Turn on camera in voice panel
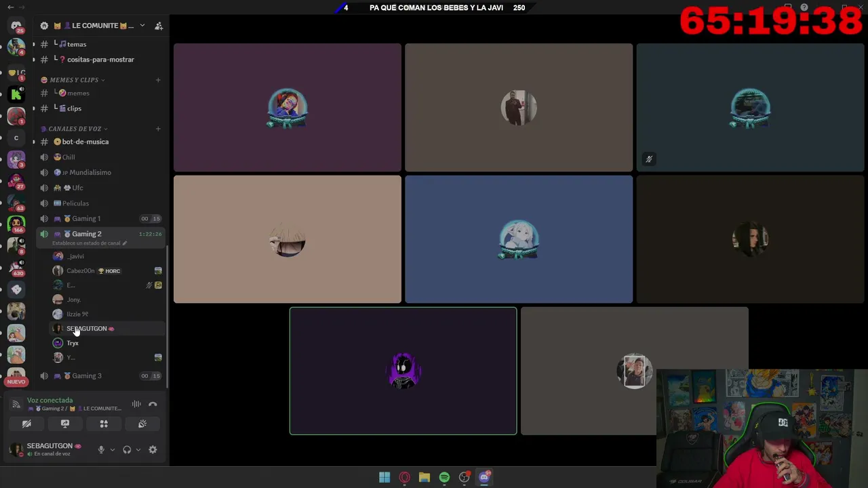 pos(26,424)
